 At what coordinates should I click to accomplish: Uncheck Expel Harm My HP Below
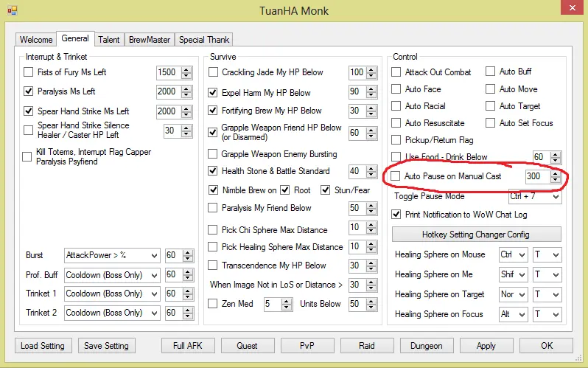pos(214,93)
